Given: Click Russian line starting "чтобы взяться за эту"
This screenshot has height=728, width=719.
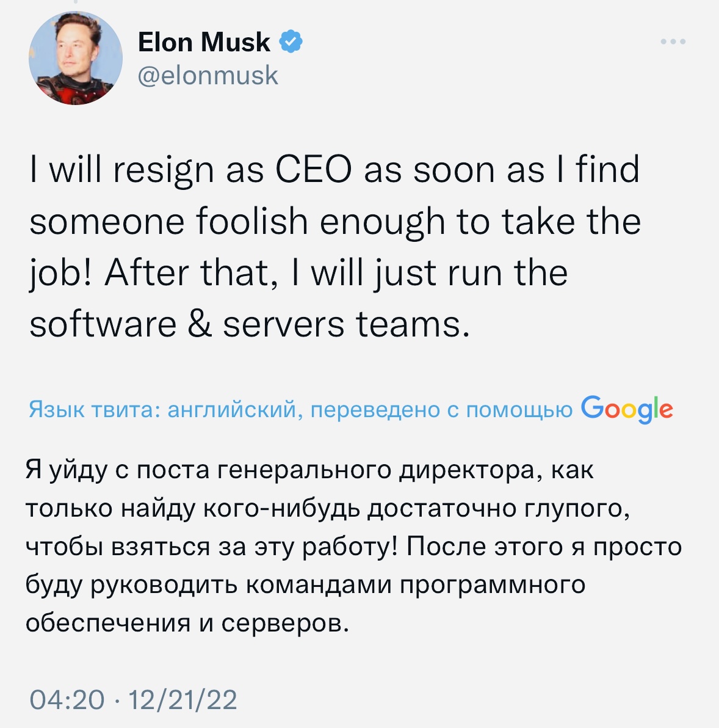Looking at the screenshot, I should pos(353,547).
